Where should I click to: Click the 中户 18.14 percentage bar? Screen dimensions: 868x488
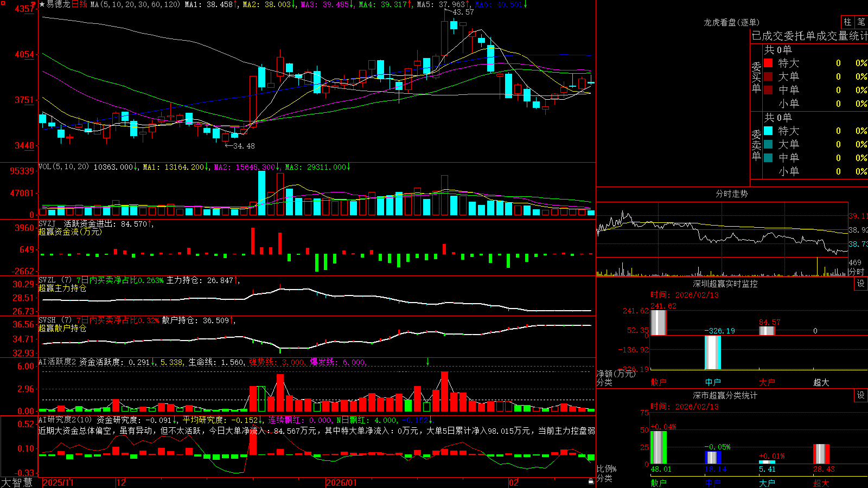pyautogui.click(x=713, y=458)
